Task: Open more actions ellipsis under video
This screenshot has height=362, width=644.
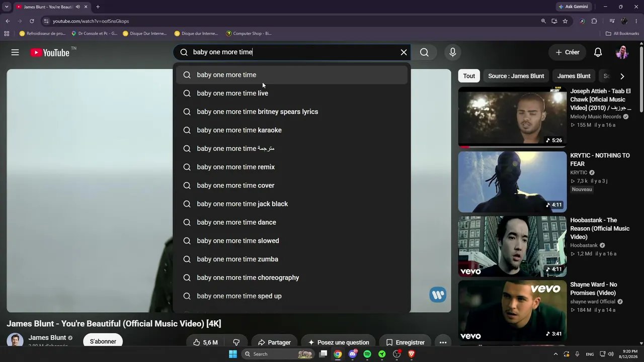Action: point(443,342)
